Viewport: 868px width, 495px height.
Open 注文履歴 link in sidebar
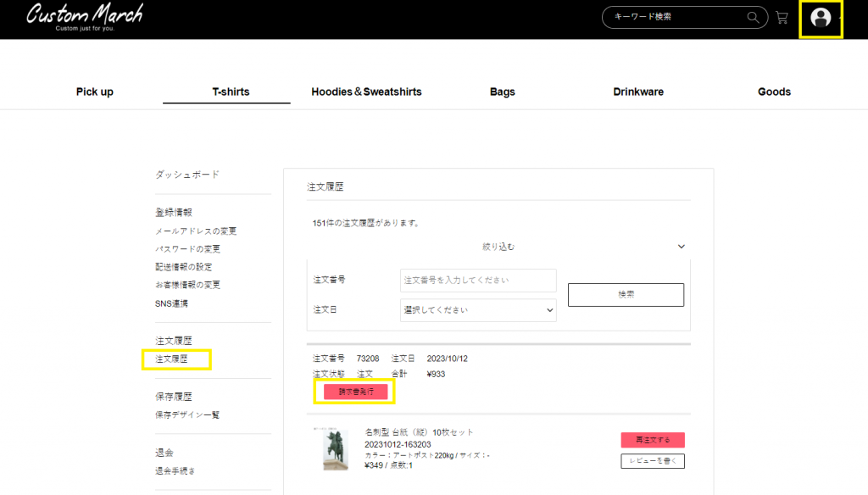tap(171, 359)
